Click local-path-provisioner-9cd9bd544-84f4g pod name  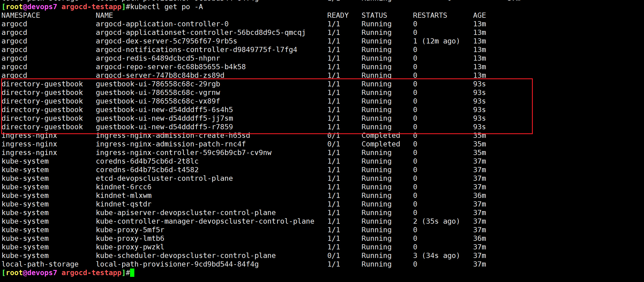[177, 264]
